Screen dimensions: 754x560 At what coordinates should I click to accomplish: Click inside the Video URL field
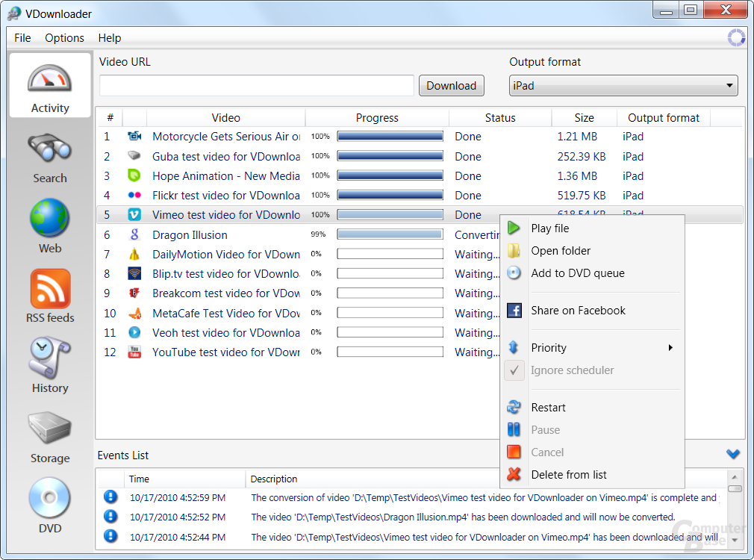pos(256,86)
